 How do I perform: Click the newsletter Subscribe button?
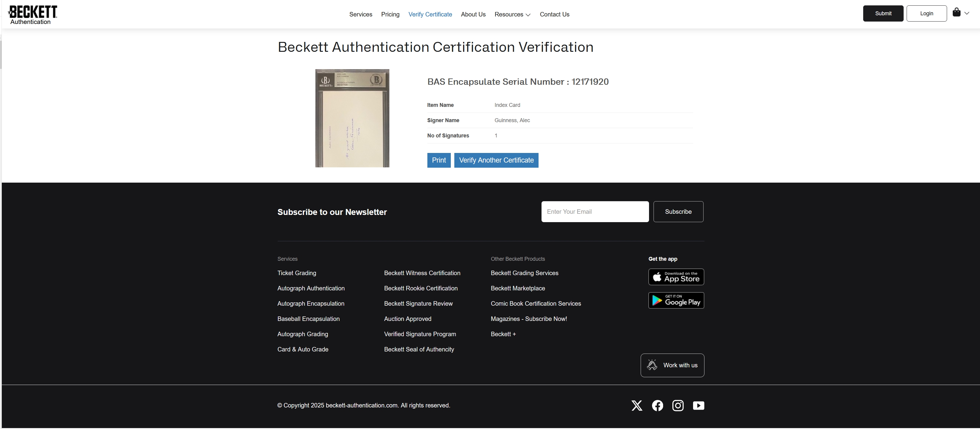(678, 212)
